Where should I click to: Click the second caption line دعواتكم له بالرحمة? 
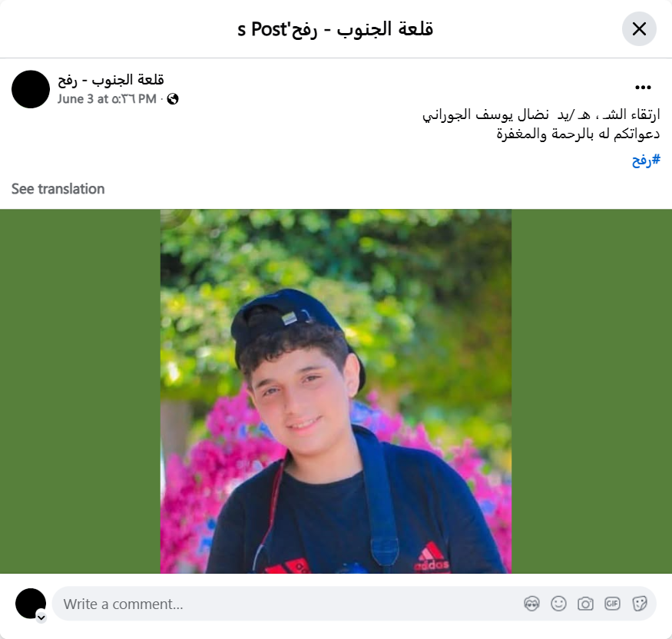[x=578, y=134]
